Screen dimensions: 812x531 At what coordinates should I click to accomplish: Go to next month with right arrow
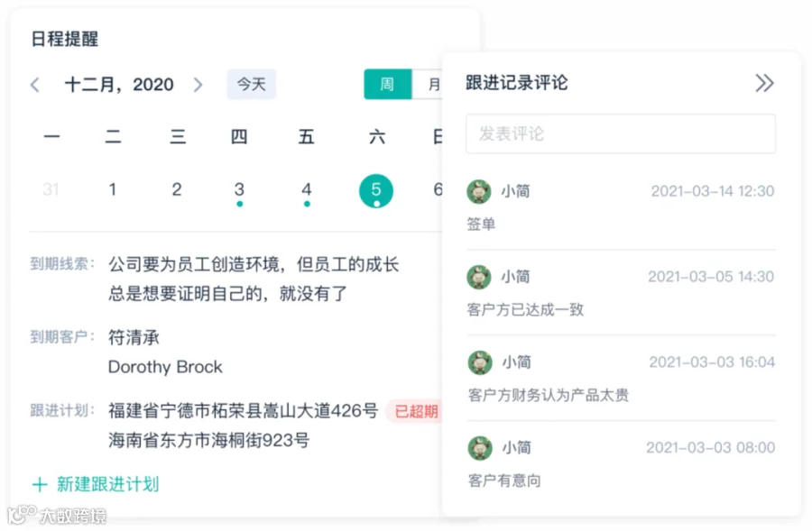(x=198, y=85)
